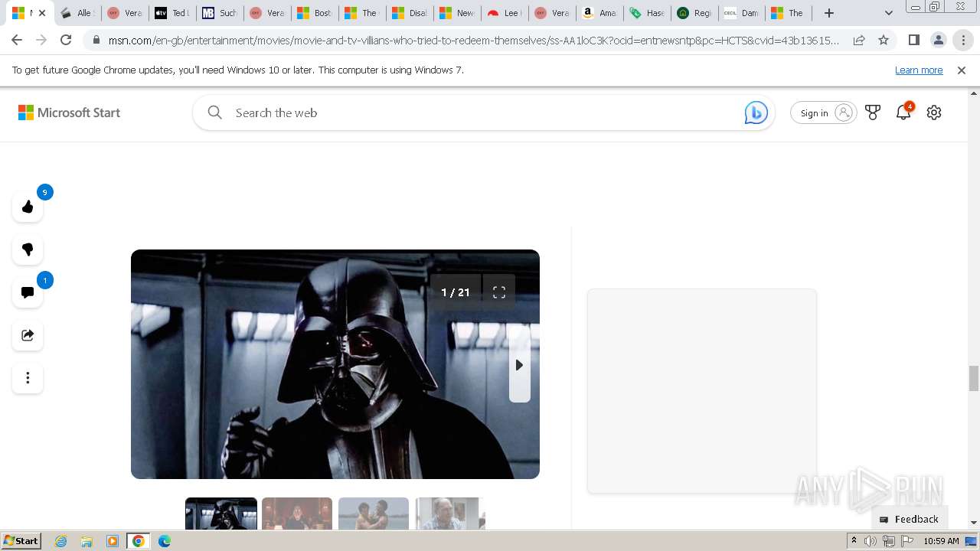Launch Internet Explorer from taskbar
Screen dimensions: 980x551
click(60, 541)
